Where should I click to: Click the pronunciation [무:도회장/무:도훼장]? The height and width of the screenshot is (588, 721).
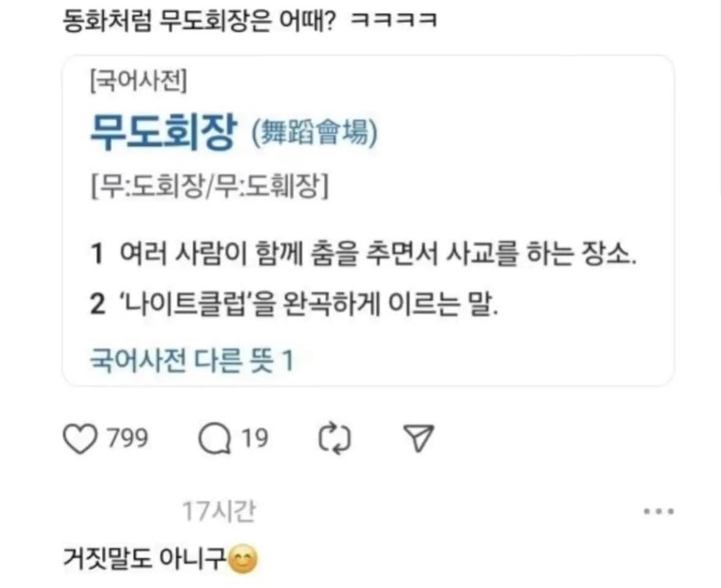[209, 186]
